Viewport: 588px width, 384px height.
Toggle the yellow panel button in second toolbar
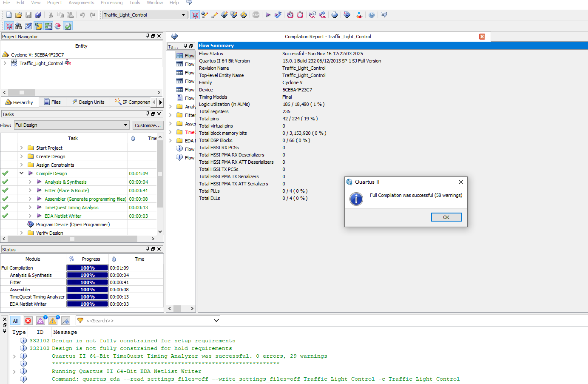pos(38,26)
